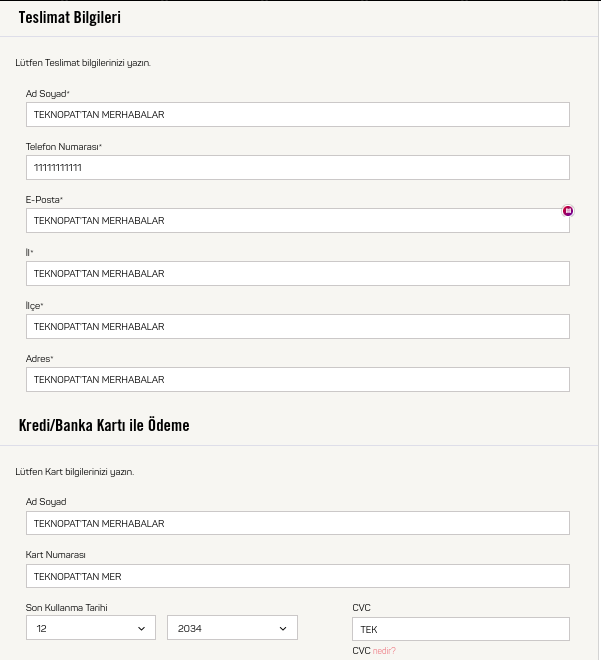Click the Kredi/Banka Kartı ile Ödeme heading
The width and height of the screenshot is (601, 660).
point(104,425)
